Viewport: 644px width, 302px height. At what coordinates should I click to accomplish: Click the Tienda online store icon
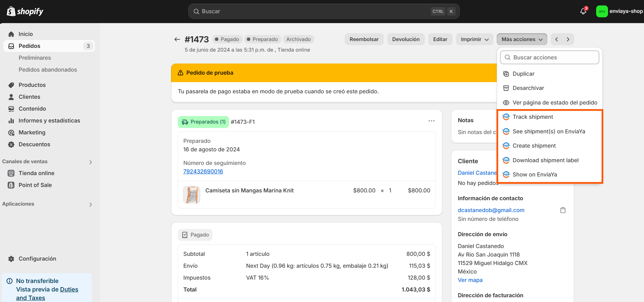[x=11, y=173]
